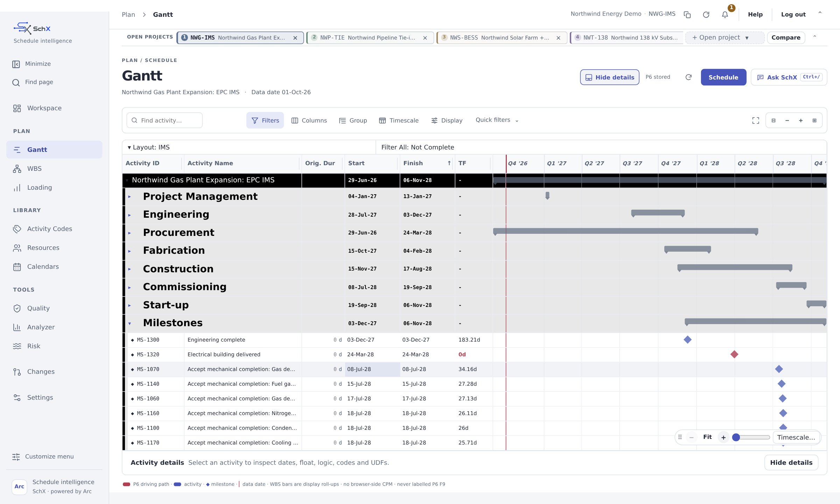Viewport: 840px width, 504px height.
Task: Open the Changes page
Action: (x=54, y=372)
